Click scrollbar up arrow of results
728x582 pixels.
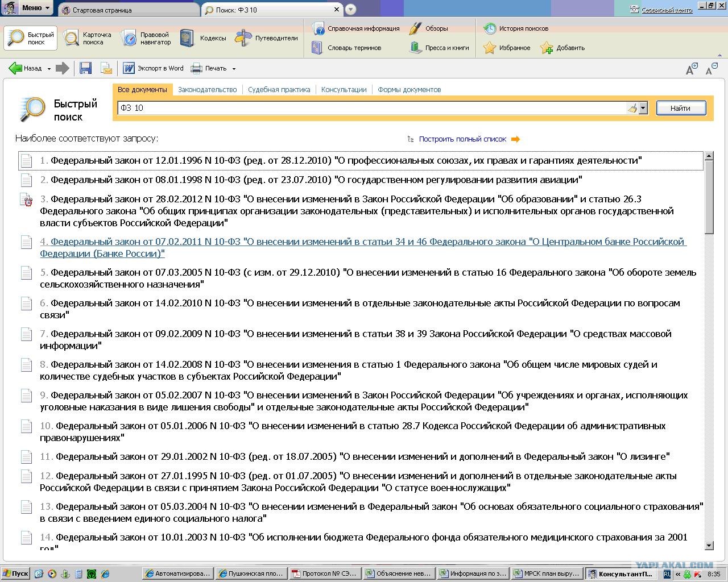point(709,156)
